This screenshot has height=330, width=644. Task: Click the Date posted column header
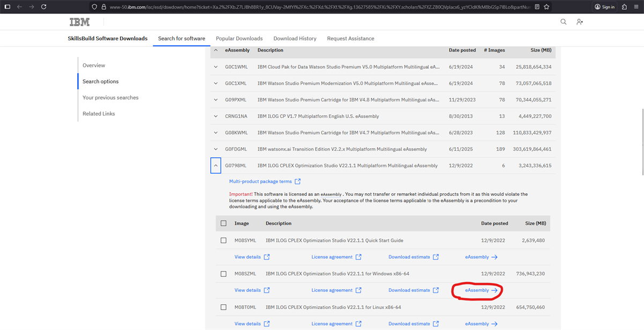[462, 50]
